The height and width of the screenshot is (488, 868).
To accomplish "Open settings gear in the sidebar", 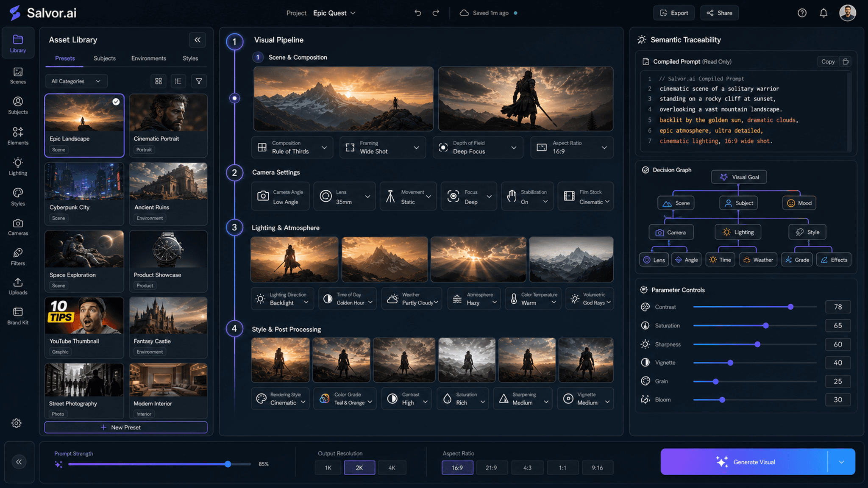I will (x=17, y=423).
